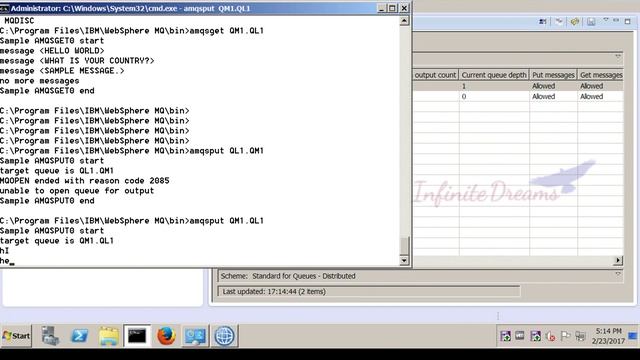Image resolution: width=640 pixels, height=360 pixels.
Task: Launch Windows PowerShell from the taskbar
Action: click(x=79, y=336)
